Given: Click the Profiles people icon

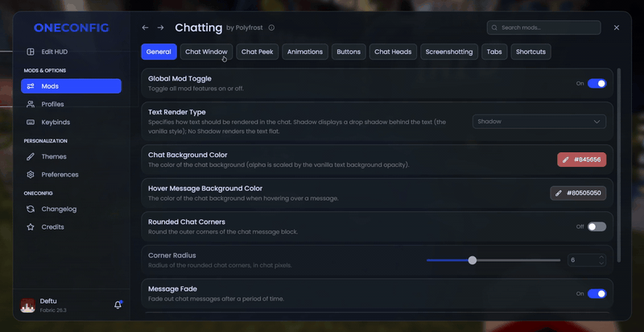Looking at the screenshot, I should point(31,105).
